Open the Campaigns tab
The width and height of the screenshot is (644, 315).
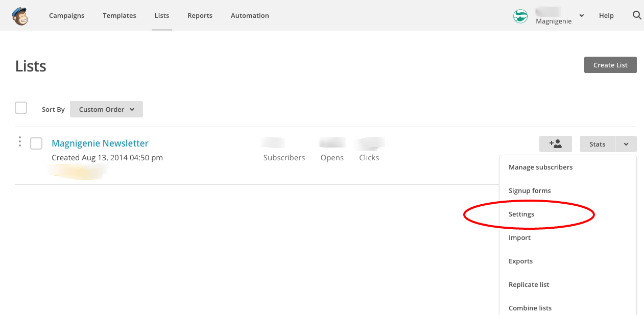tap(67, 16)
